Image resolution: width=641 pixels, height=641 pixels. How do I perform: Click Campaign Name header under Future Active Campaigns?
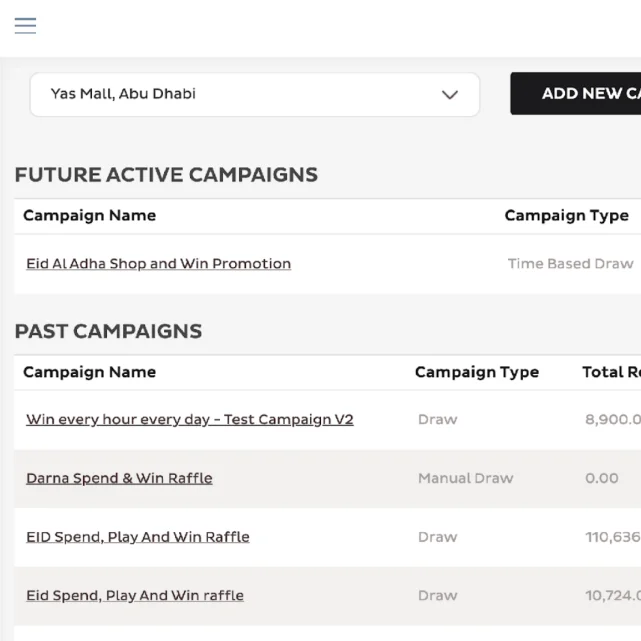coord(89,216)
